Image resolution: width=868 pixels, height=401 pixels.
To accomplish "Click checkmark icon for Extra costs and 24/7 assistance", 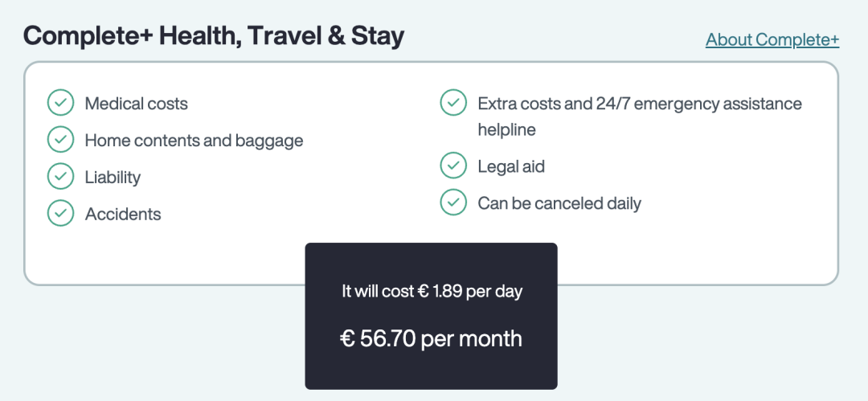I will (453, 103).
